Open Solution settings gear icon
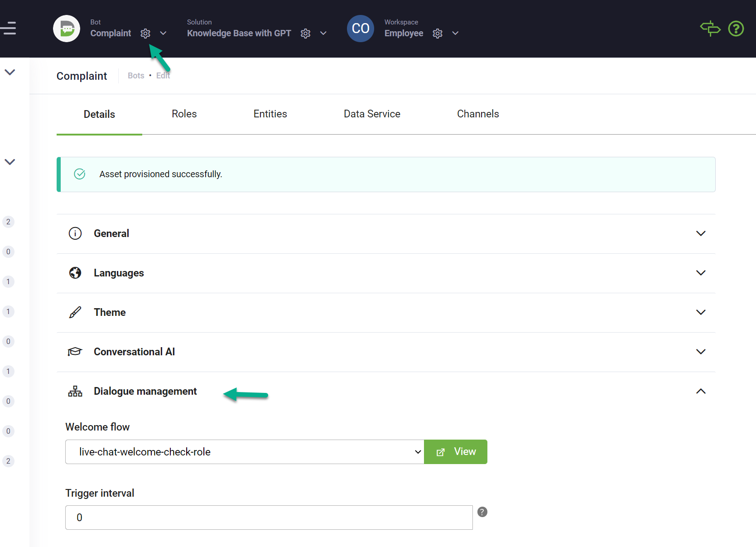756x547 pixels. point(306,34)
